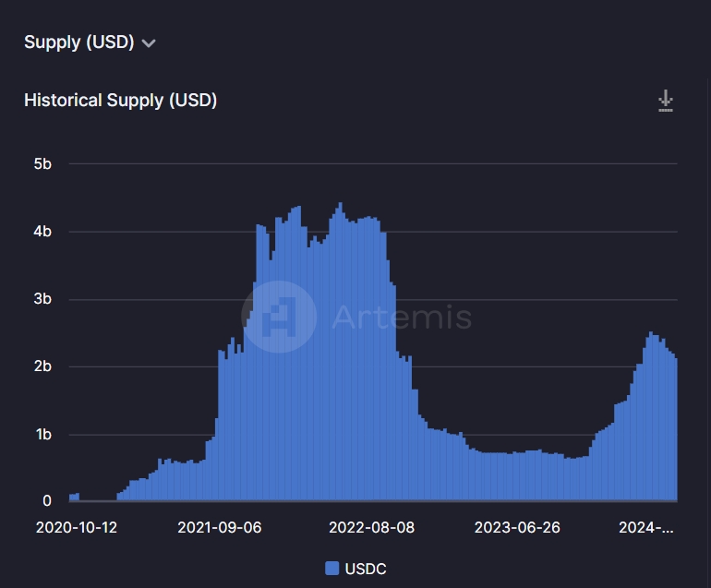Click the Artemis watermark text

coord(401,318)
